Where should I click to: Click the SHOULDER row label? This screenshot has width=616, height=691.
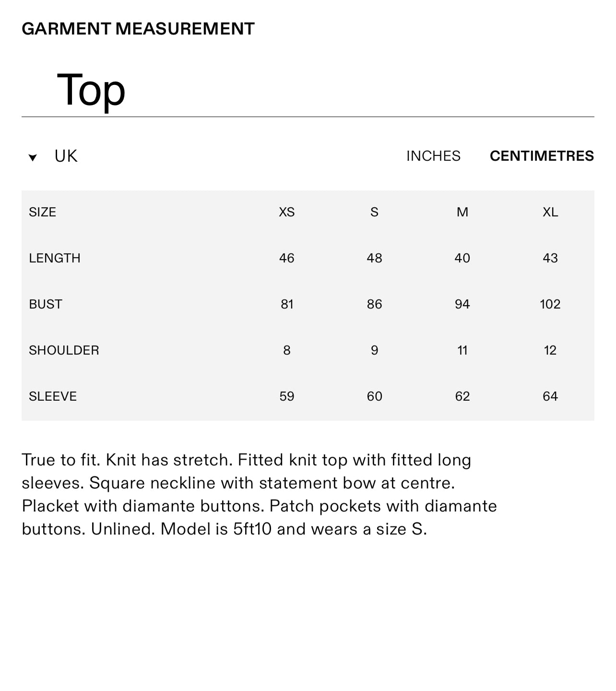[x=64, y=350]
